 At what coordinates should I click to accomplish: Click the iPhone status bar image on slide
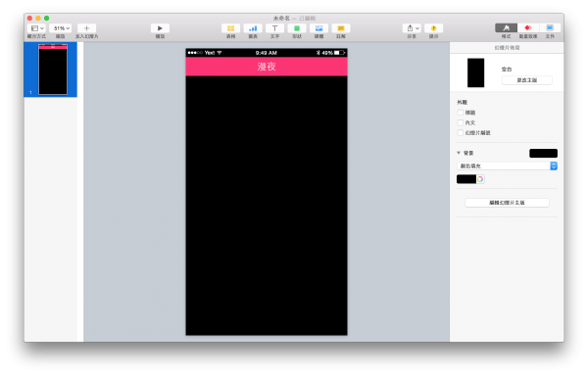coord(267,53)
